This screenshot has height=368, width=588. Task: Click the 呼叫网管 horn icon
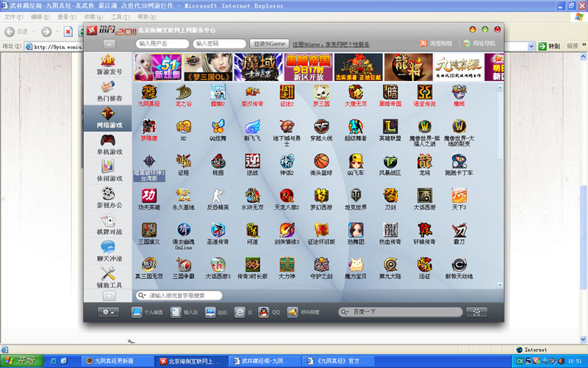[x=303, y=312]
